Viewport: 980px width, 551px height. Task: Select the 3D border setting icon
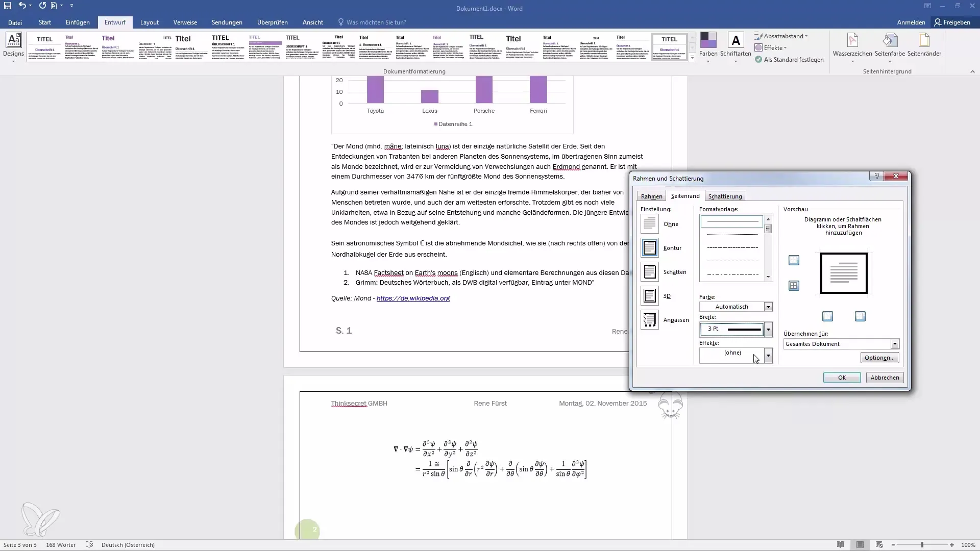(650, 296)
